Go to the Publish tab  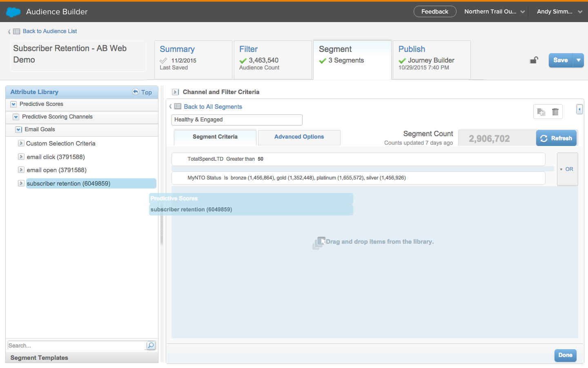pyautogui.click(x=432, y=60)
